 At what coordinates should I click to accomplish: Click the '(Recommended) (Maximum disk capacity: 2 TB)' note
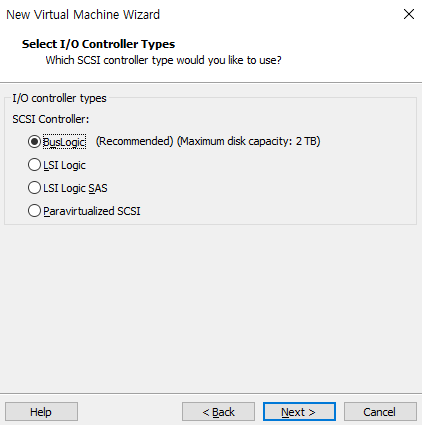coord(208,141)
